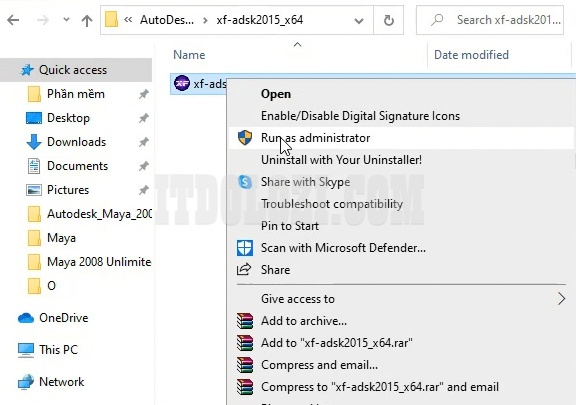Expand the Give access to submenu
The image size is (576, 405).
pos(400,299)
